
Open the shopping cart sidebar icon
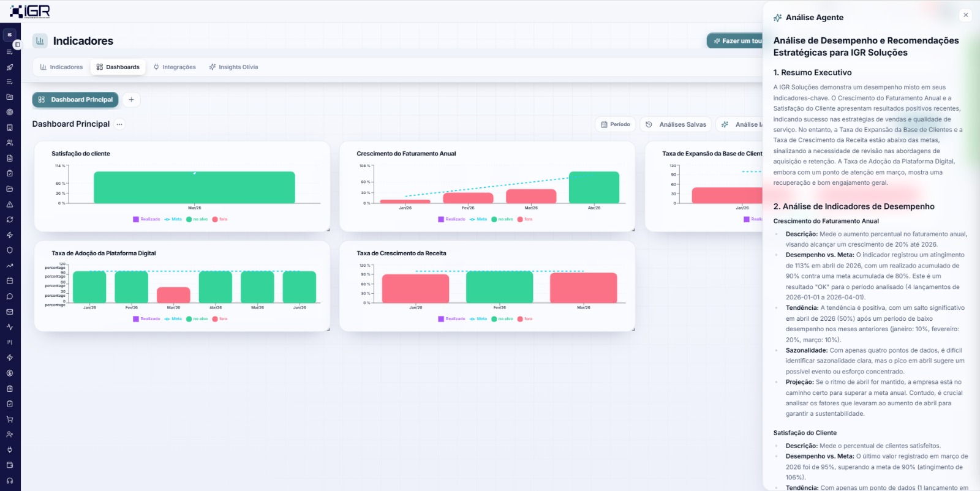10,419
